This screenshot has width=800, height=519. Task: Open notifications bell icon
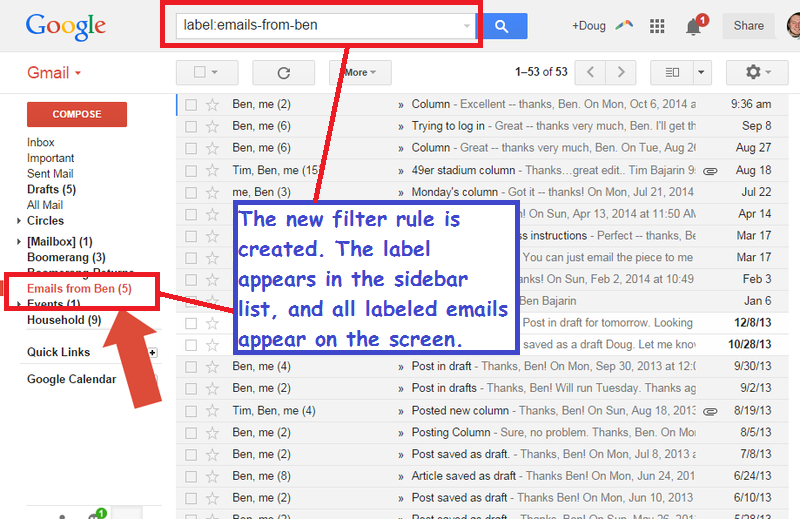tap(693, 26)
